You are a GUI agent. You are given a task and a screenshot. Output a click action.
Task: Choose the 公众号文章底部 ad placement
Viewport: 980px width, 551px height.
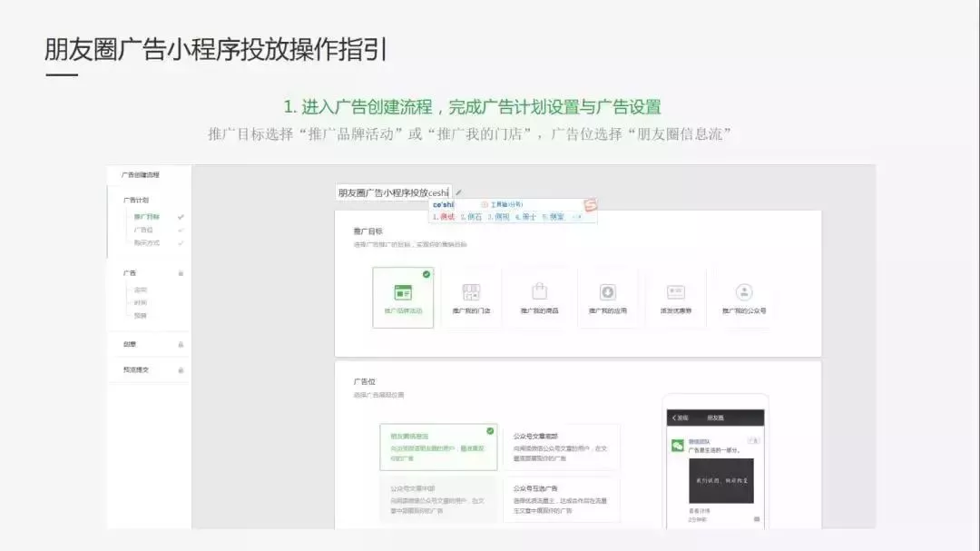click(562, 448)
